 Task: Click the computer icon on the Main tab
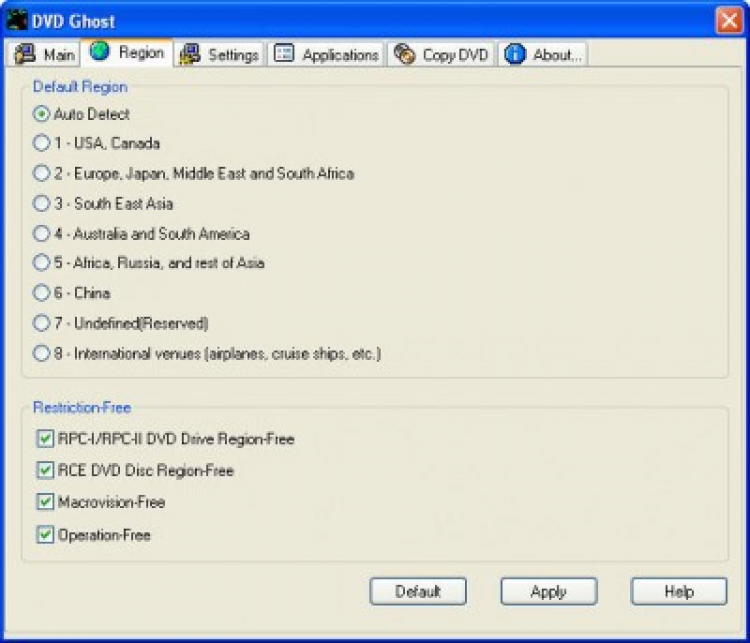[x=25, y=54]
